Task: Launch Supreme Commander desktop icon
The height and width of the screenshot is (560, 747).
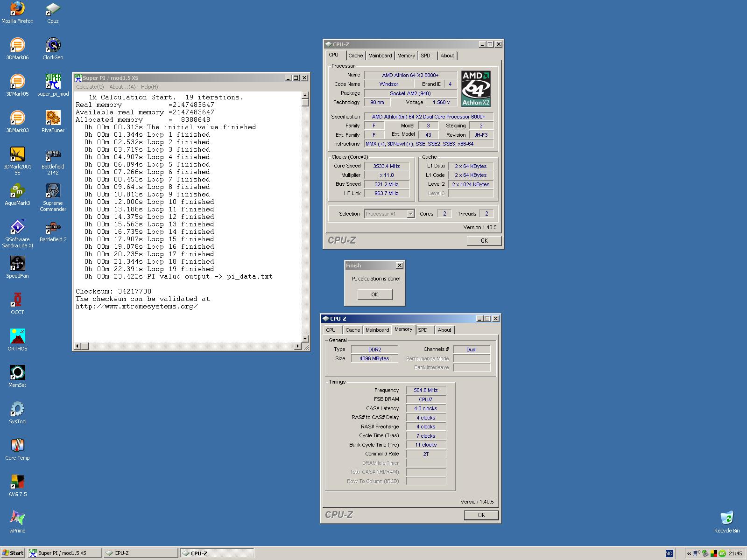Action: click(53, 197)
